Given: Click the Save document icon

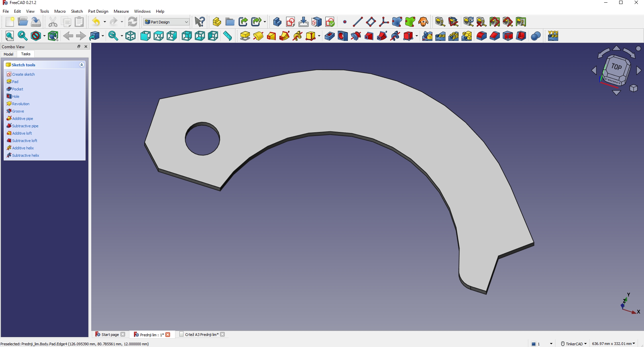Looking at the screenshot, I should (36, 22).
